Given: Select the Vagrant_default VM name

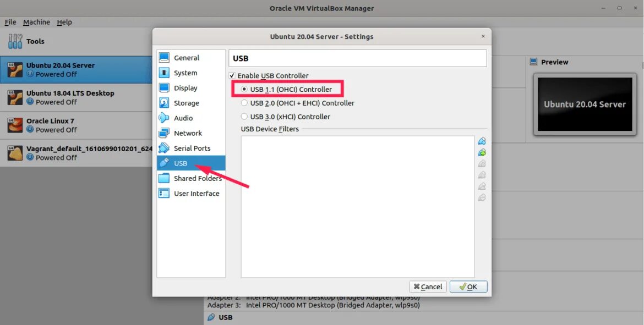Looking at the screenshot, I should [x=89, y=148].
